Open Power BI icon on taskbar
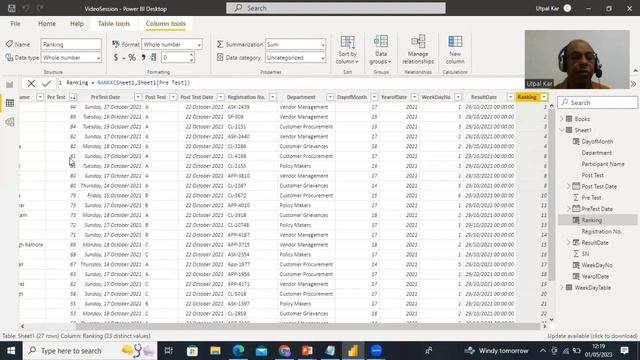The image size is (640, 360). pos(353,351)
